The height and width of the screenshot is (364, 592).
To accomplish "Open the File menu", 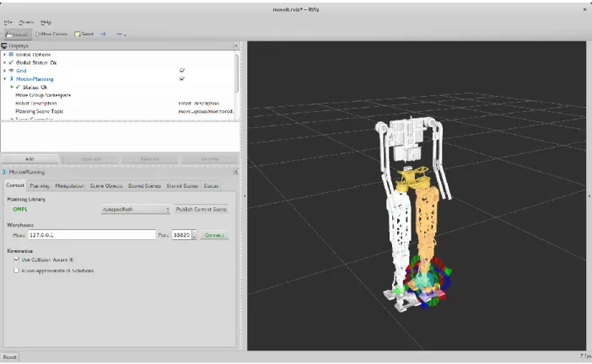I will coord(8,22).
